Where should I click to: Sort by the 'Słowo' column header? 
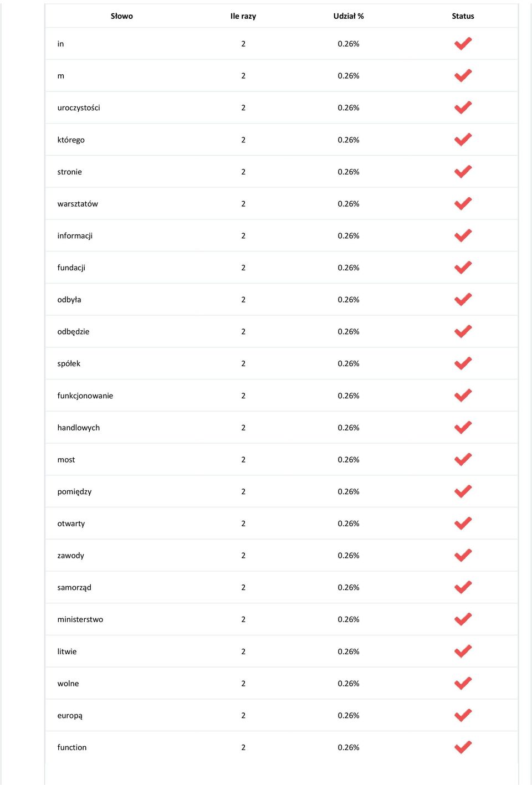click(x=122, y=16)
